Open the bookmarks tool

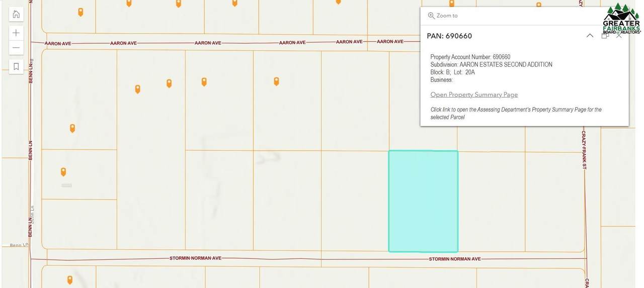tap(16, 66)
